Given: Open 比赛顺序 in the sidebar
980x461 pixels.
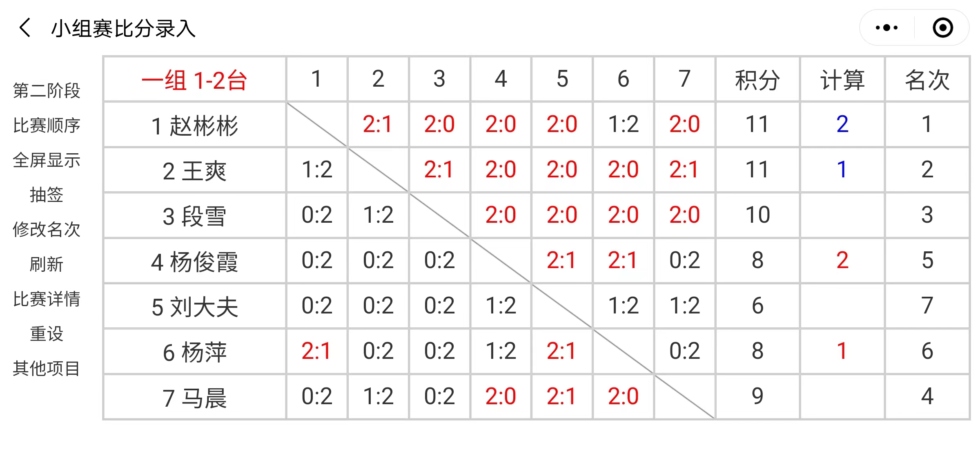Looking at the screenshot, I should click(x=47, y=125).
